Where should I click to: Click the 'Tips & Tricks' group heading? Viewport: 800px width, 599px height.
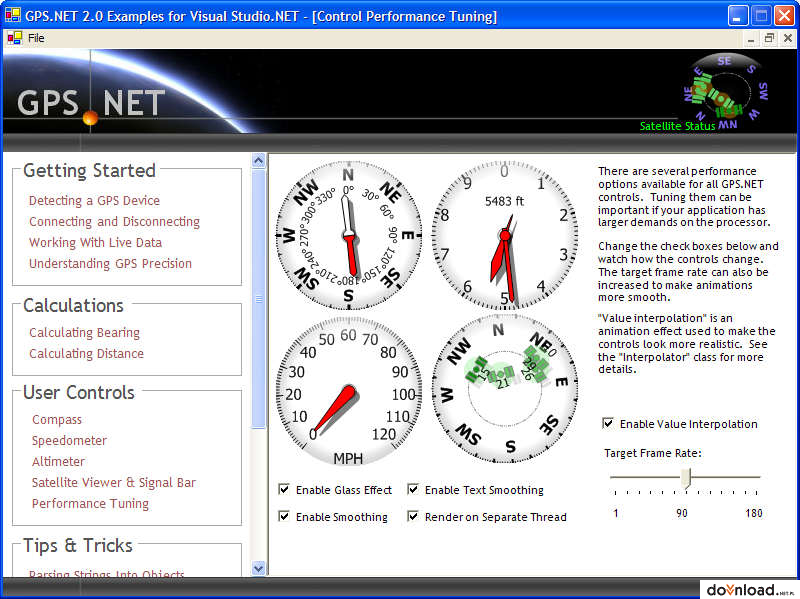[x=78, y=545]
